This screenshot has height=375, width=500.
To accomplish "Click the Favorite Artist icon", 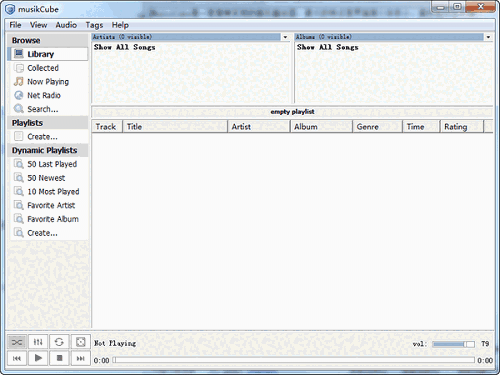I will 19,205.
